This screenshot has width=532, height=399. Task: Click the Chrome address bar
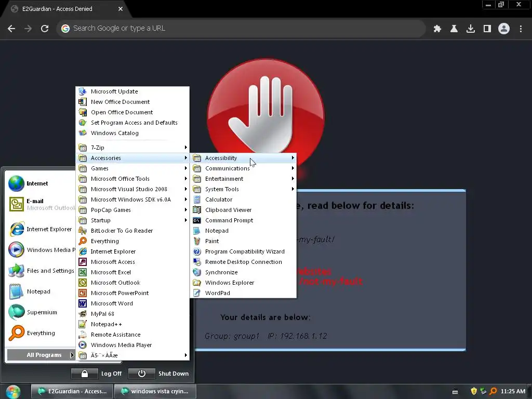click(x=241, y=29)
